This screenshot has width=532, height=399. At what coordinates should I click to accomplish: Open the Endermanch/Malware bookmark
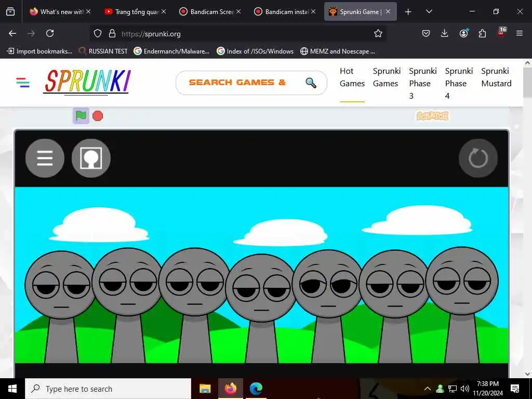[x=171, y=51]
